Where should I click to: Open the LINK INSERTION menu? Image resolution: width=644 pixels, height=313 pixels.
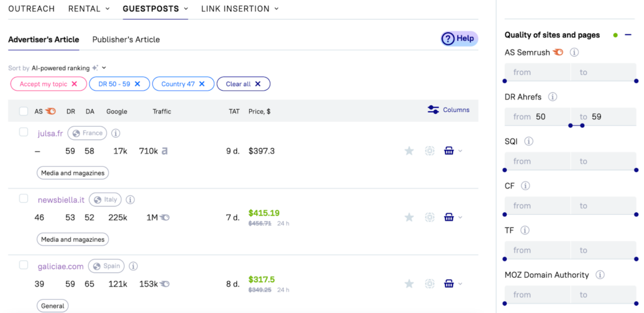click(240, 9)
